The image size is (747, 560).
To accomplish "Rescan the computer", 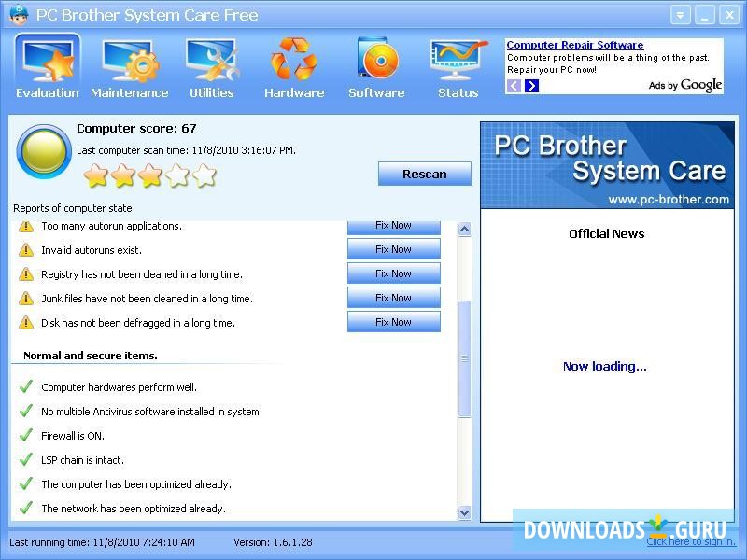I will 425,174.
